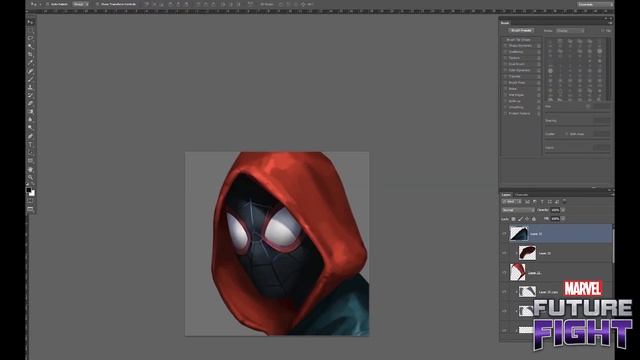640x360 pixels.
Task: Switch to the Layers tab
Action: pos(506,195)
